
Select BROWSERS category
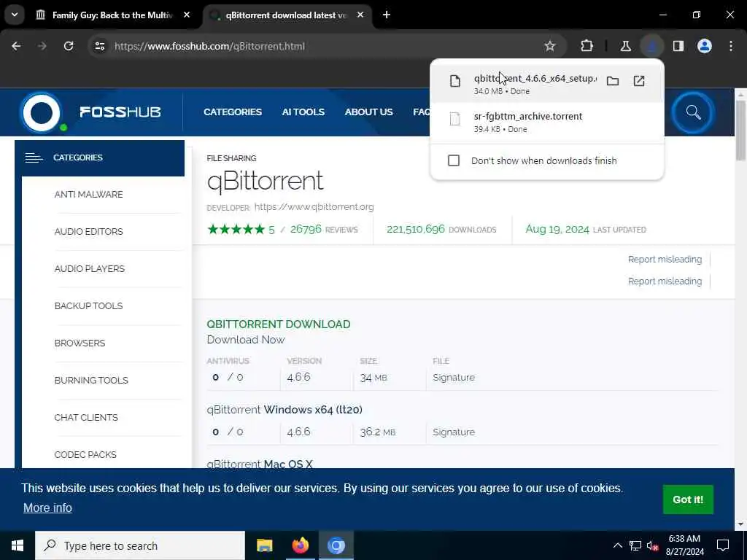click(x=80, y=343)
